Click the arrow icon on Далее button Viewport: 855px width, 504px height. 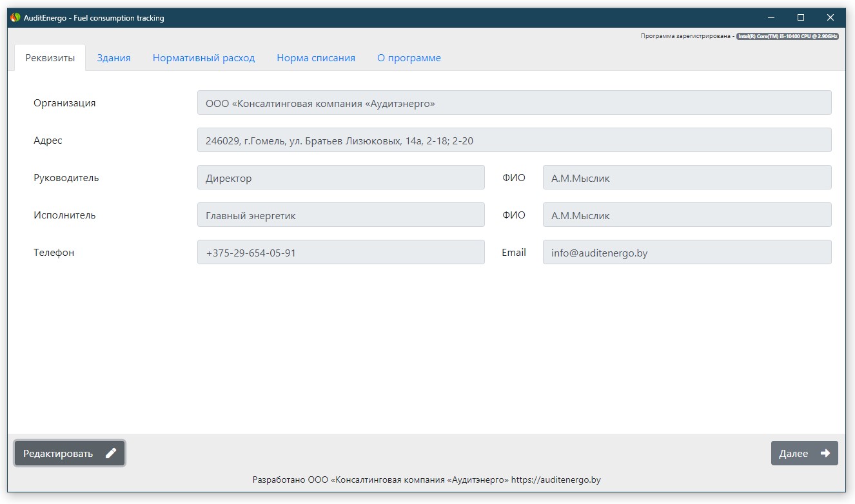coord(825,453)
